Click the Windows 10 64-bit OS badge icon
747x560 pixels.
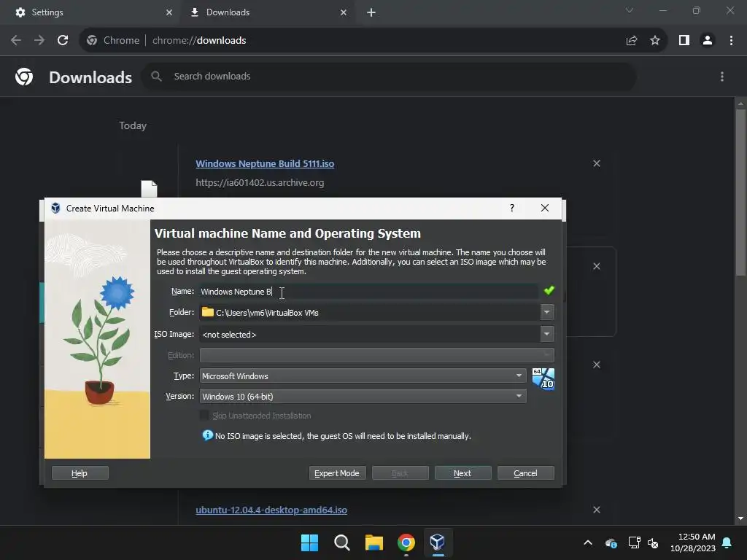pos(543,379)
